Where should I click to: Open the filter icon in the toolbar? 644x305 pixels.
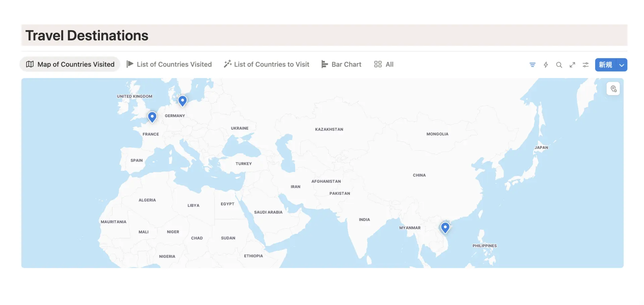[532, 65]
